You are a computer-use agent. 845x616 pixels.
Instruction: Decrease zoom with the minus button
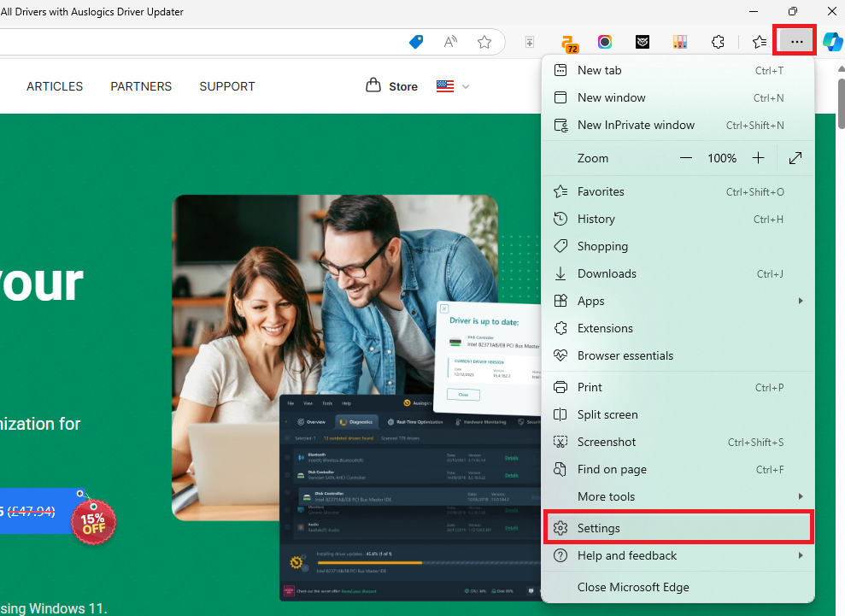[686, 158]
